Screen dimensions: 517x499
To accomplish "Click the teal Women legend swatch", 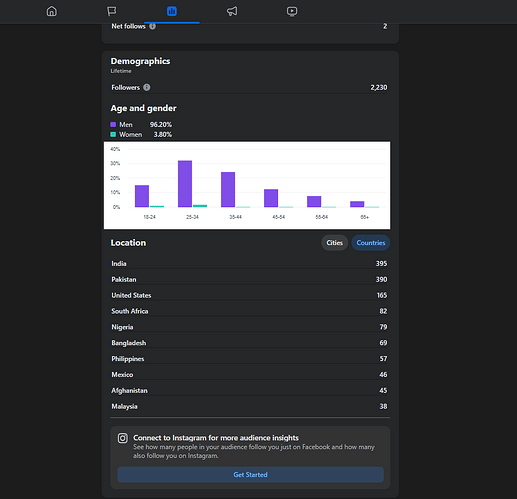I will [113, 134].
